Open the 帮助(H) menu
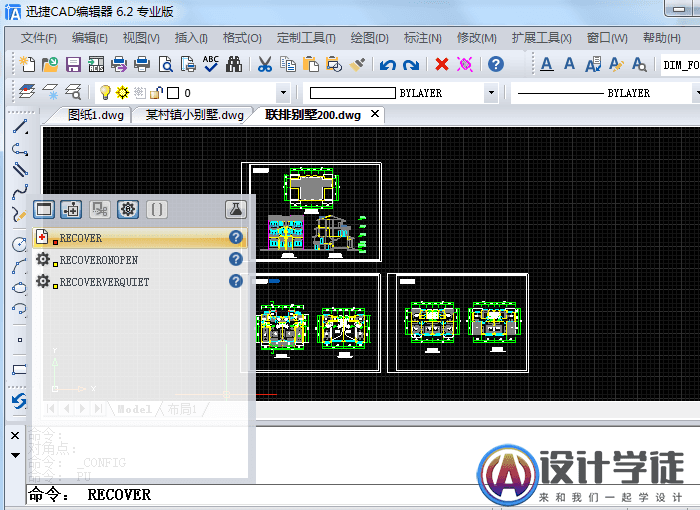The width and height of the screenshot is (700, 510). [662, 38]
